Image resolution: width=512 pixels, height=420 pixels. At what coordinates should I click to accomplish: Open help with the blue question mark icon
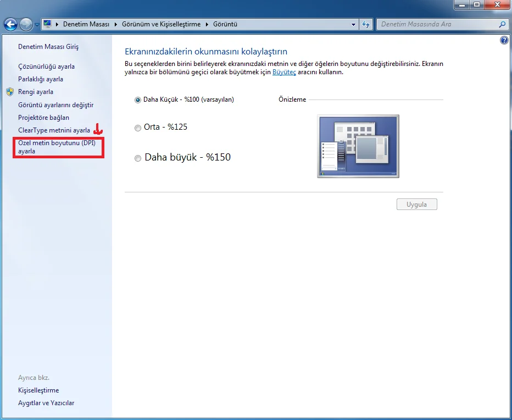[x=504, y=41]
